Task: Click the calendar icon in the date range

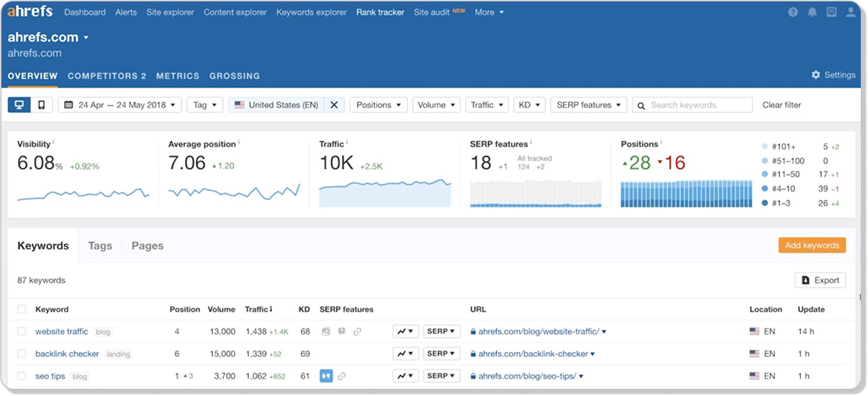Action: 69,105
